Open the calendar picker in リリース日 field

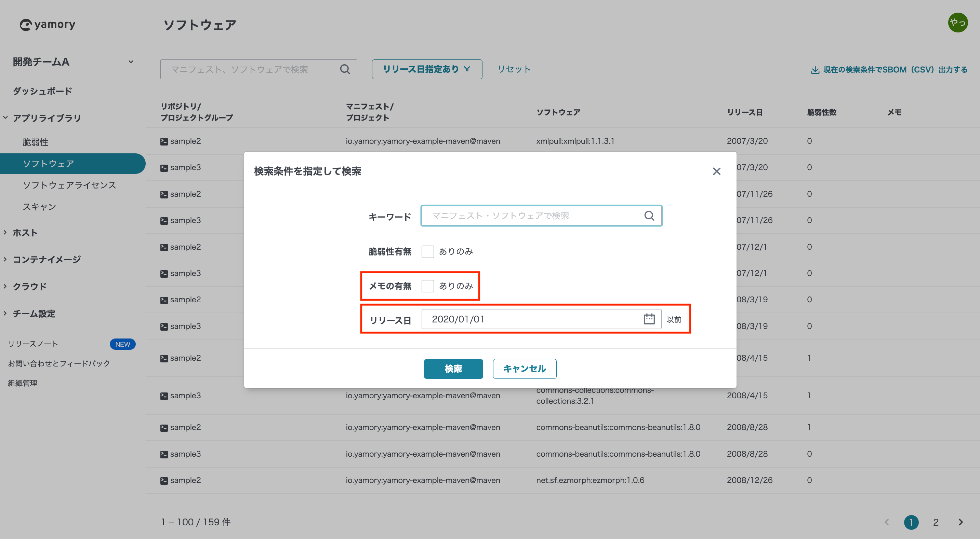click(x=649, y=319)
